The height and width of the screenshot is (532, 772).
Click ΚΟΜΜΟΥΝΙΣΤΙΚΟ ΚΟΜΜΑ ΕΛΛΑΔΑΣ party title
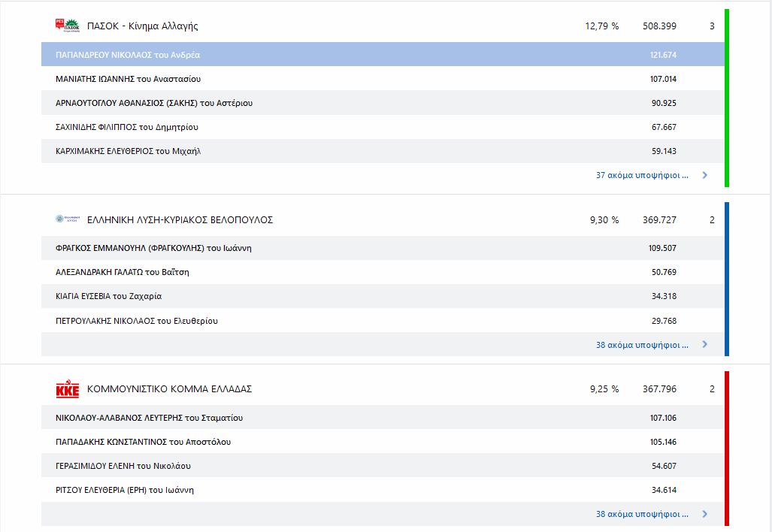tap(169, 389)
